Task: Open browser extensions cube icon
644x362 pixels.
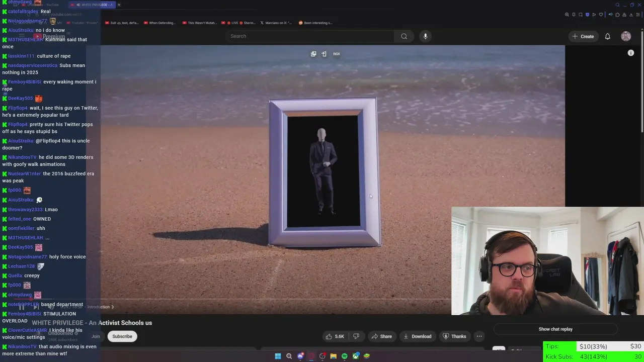Action: point(617,15)
